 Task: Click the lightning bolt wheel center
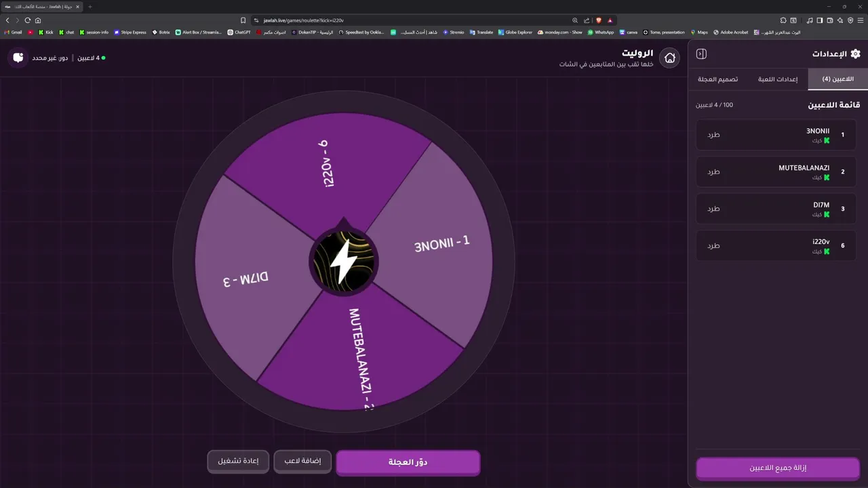click(x=344, y=261)
